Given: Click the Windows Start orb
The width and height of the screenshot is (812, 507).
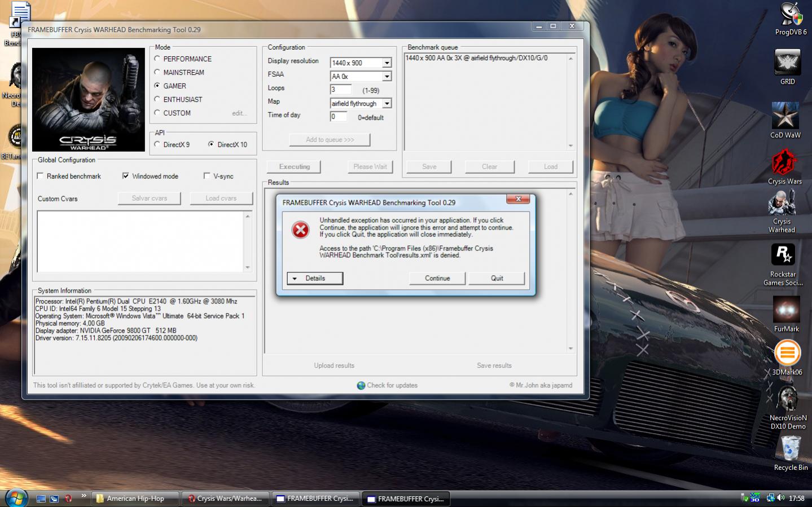Looking at the screenshot, I should click(x=15, y=497).
